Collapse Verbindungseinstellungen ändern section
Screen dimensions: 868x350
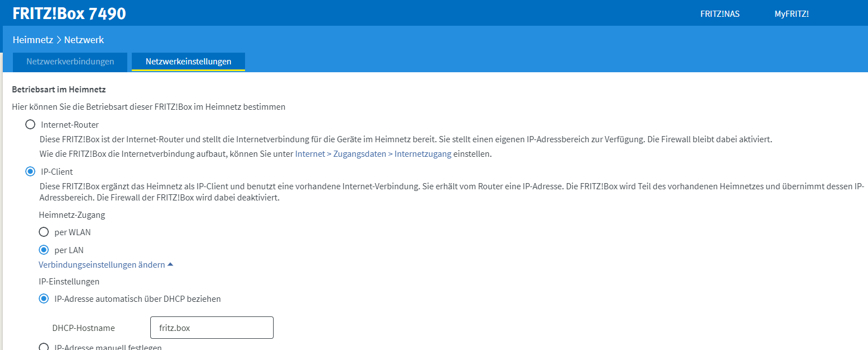pos(106,265)
